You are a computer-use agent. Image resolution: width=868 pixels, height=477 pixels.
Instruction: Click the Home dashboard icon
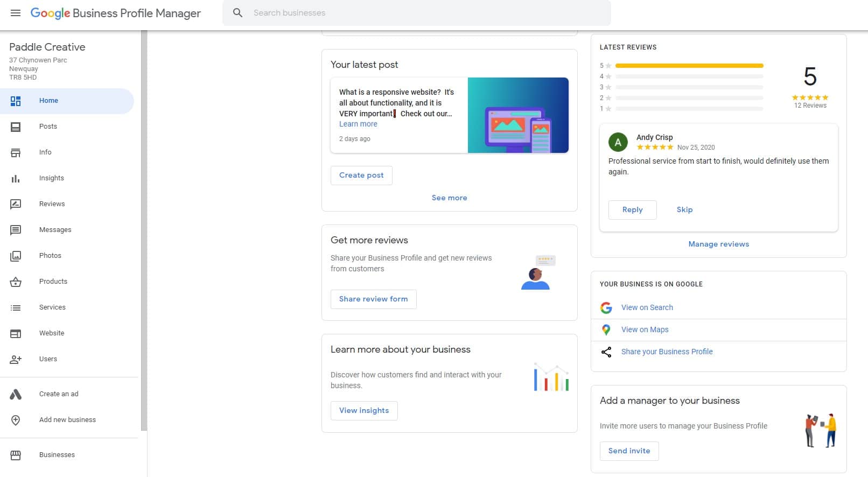[x=16, y=101]
